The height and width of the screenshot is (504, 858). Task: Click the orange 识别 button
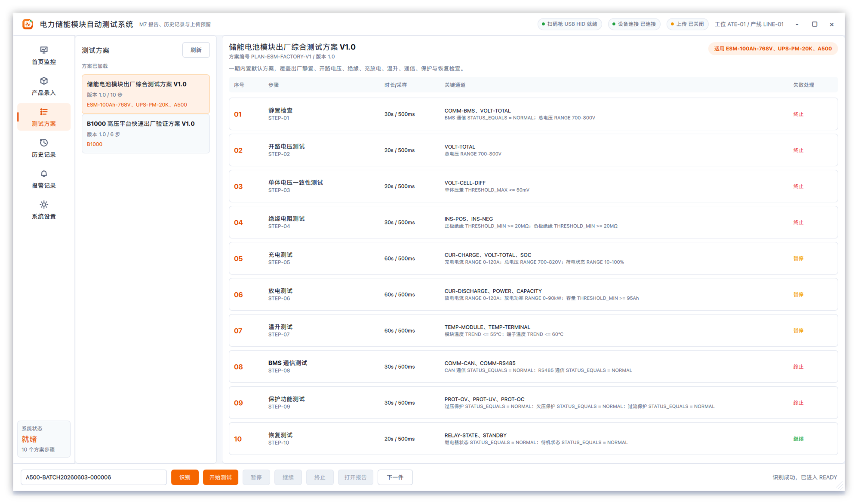point(185,477)
